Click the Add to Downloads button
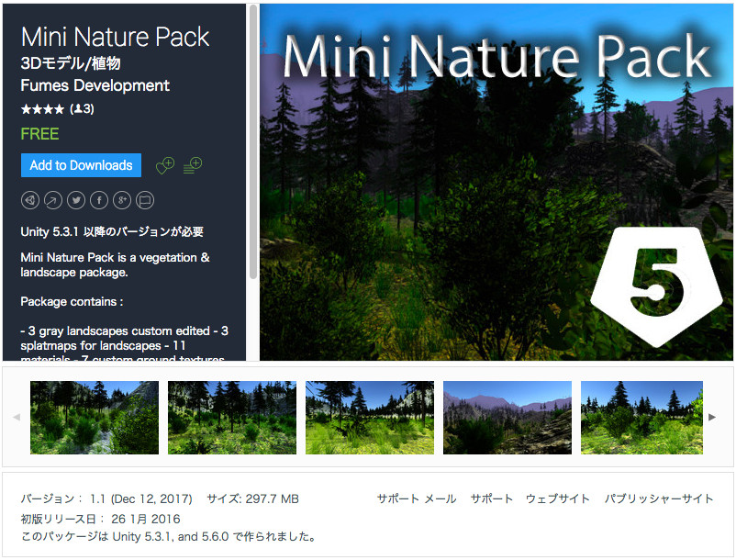 click(81, 165)
